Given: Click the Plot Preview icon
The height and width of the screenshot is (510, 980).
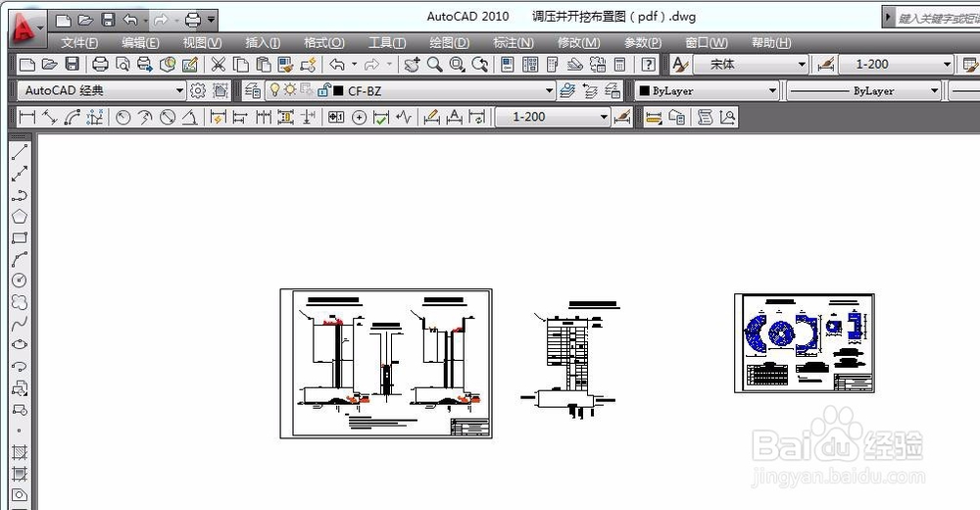Looking at the screenshot, I should coord(123,65).
